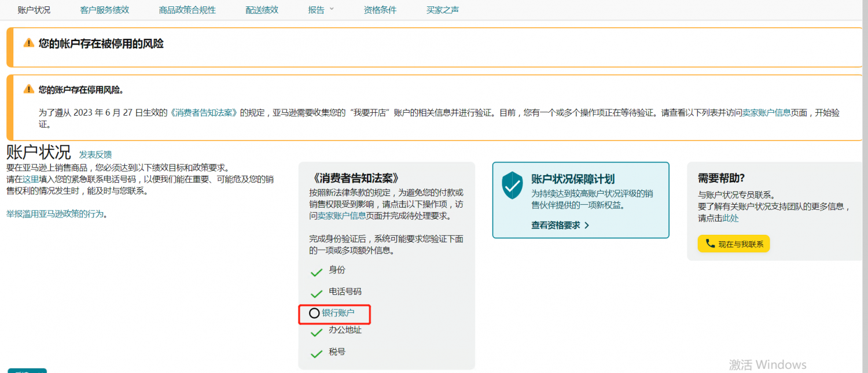Open the 此处 help link

pos(730,218)
